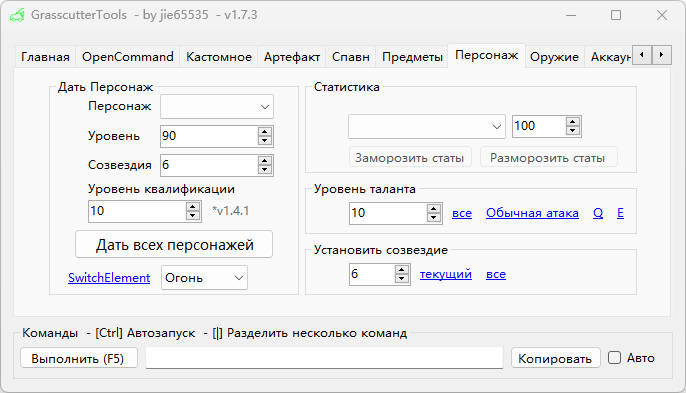Viewport: 686px width, 393px height.
Task: Click into Установить созвездие field showing 6
Action: tap(372, 274)
